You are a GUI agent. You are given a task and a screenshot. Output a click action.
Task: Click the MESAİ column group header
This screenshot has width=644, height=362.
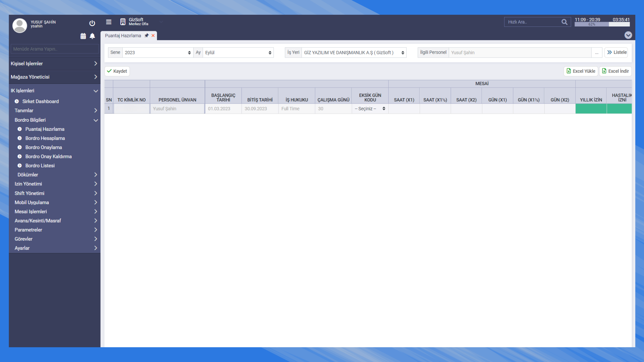pos(482,83)
